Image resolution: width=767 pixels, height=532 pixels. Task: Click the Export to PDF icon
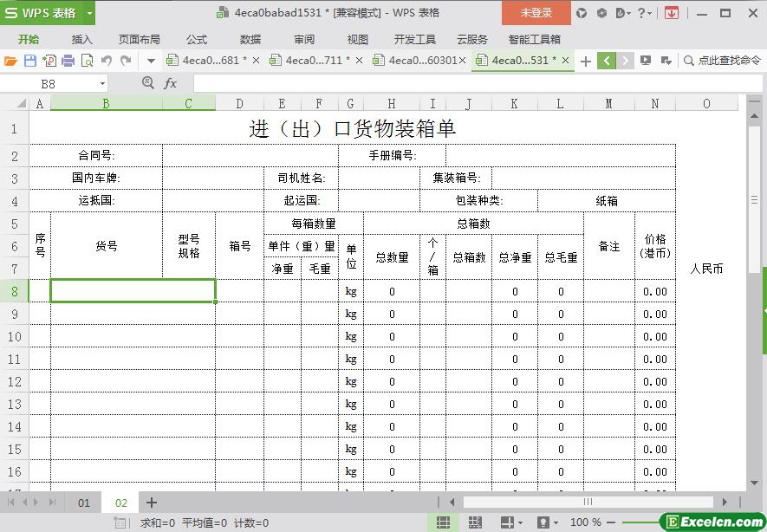coord(49,61)
